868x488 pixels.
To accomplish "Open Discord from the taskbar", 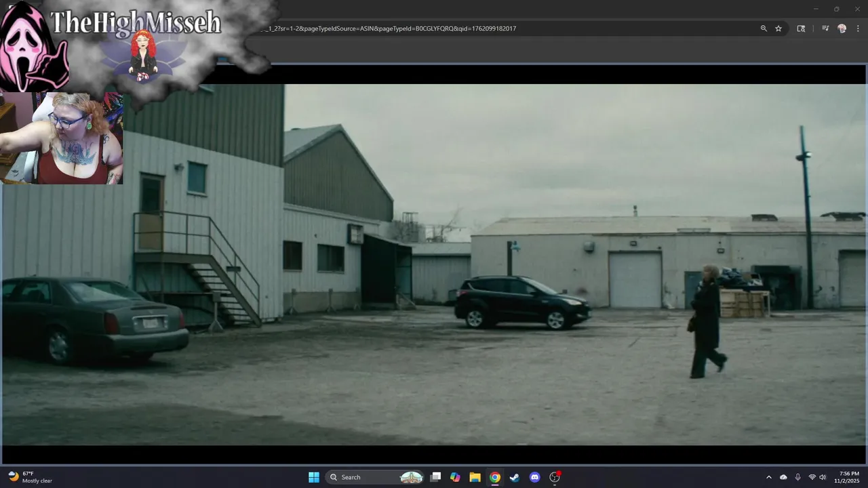I will coord(534,477).
